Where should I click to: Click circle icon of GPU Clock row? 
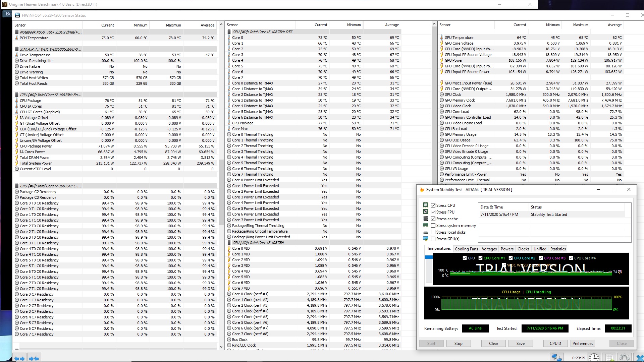[x=442, y=95]
